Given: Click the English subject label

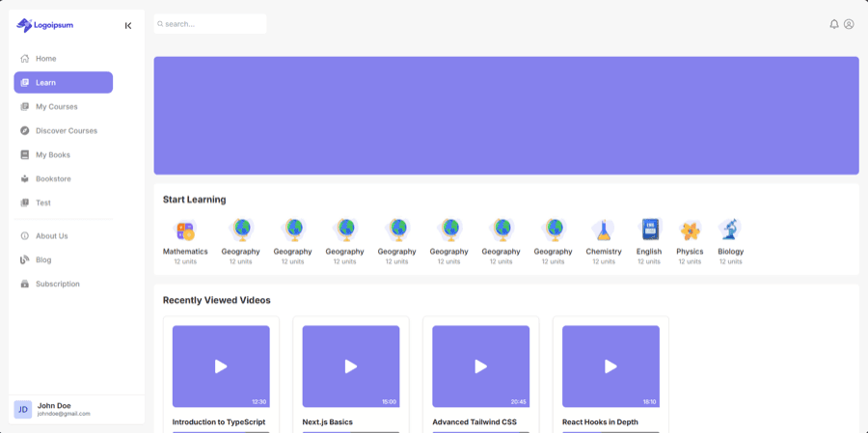Looking at the screenshot, I should pos(649,252).
